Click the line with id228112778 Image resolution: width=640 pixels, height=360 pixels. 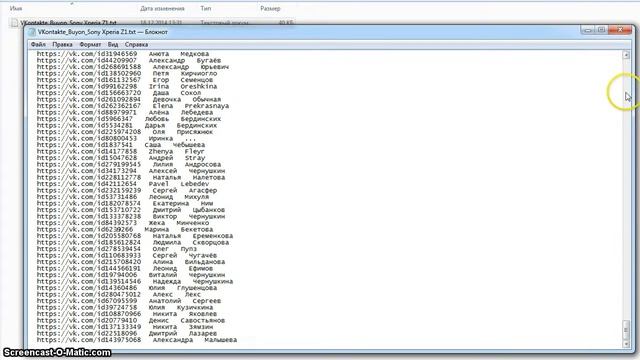[131, 178]
